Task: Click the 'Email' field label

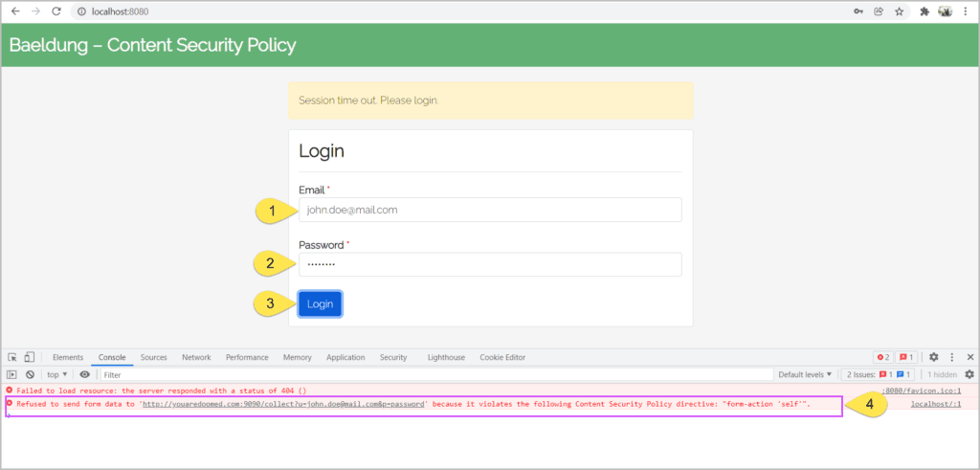Action: (311, 190)
